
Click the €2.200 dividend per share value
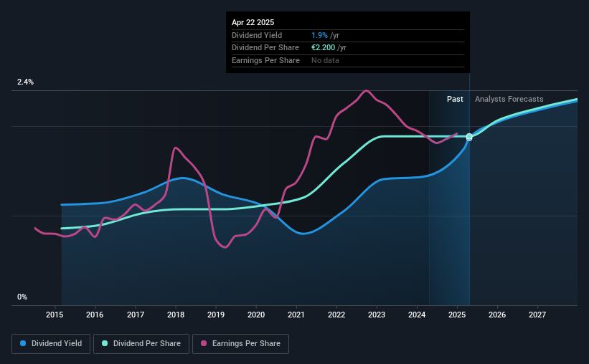pyautogui.click(x=323, y=48)
